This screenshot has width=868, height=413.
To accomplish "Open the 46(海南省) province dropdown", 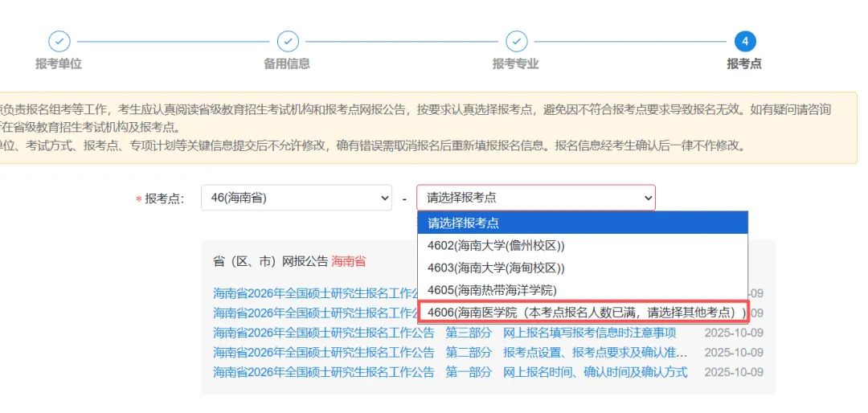I will tap(297, 198).
